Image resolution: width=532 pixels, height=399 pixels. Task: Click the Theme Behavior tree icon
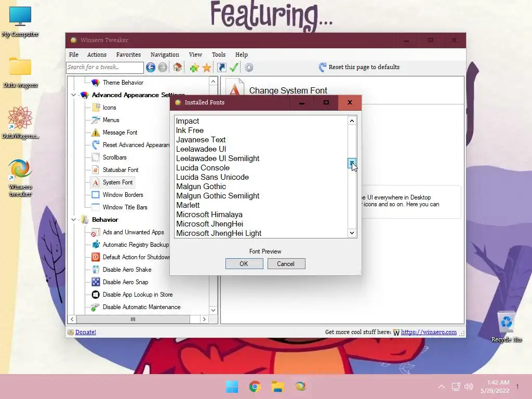click(x=96, y=83)
